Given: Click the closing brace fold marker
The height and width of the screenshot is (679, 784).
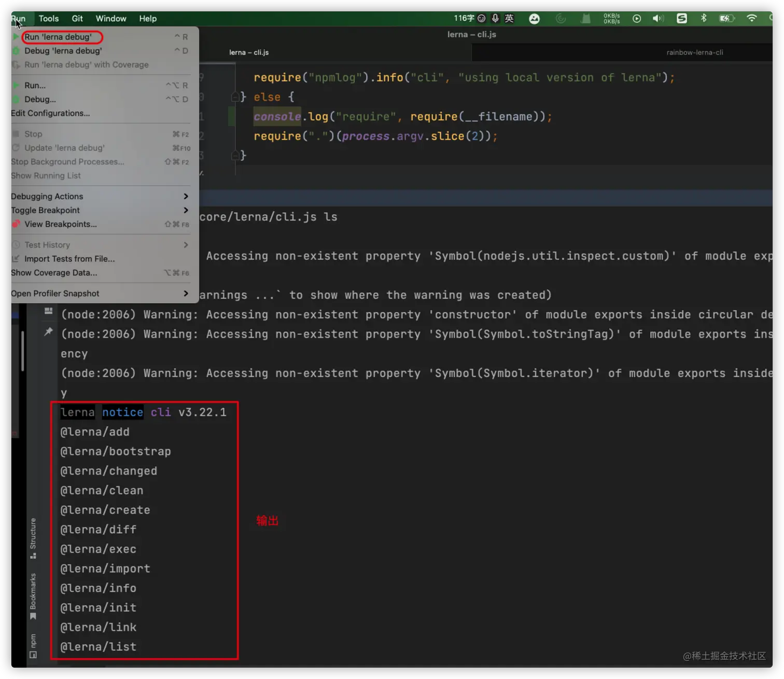Looking at the screenshot, I should click(235, 156).
